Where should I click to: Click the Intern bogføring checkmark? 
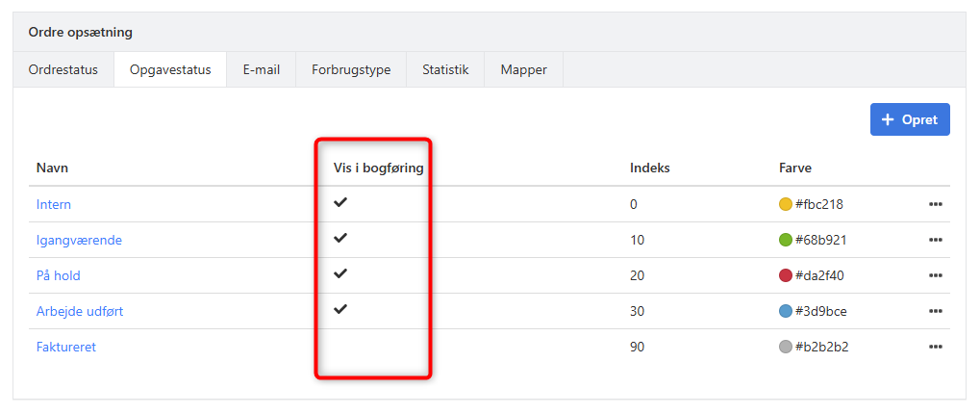pyautogui.click(x=340, y=203)
